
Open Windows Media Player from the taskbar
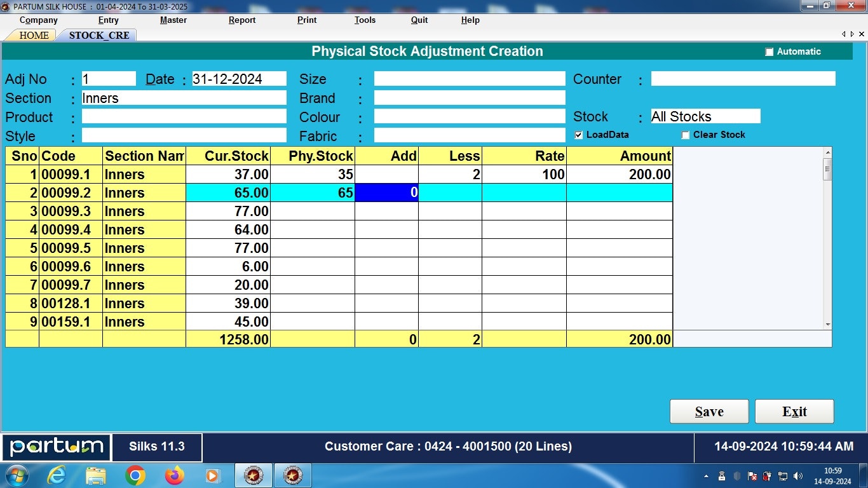[212, 475]
